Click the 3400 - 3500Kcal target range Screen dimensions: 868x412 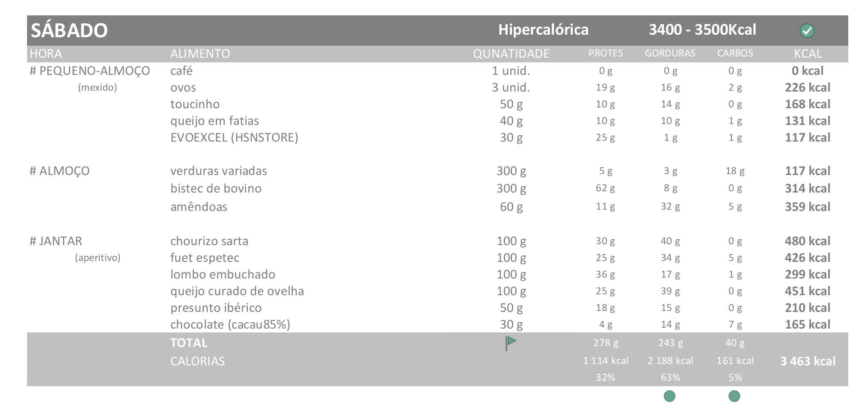coord(702,30)
